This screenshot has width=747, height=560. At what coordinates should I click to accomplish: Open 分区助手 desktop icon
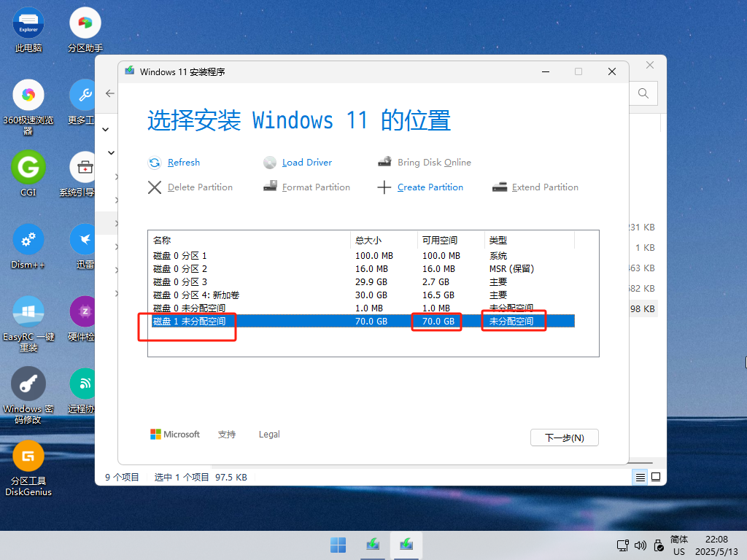point(85,29)
